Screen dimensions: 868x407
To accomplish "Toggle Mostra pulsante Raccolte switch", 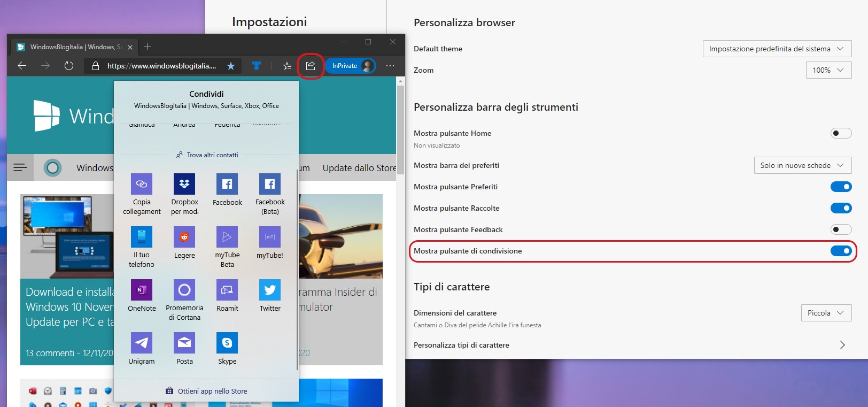I will (841, 208).
